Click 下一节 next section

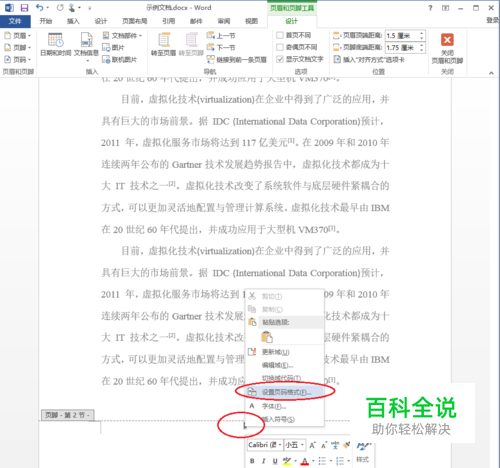click(221, 47)
